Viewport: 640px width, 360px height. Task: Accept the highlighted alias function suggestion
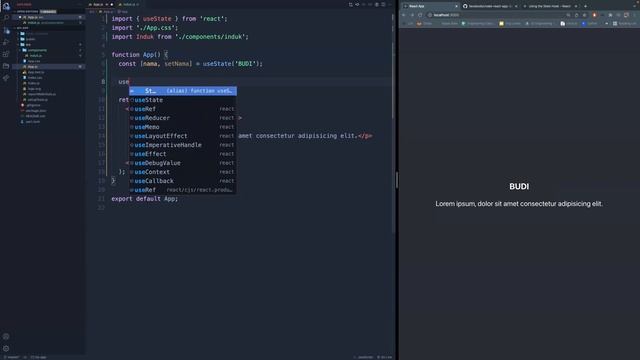coord(183,91)
